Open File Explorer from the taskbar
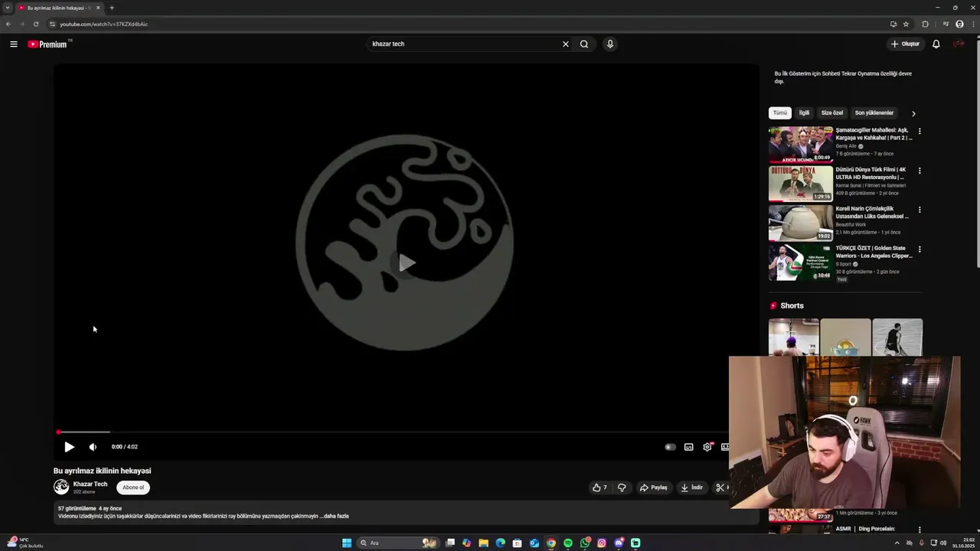The image size is (980, 551). 484,543
